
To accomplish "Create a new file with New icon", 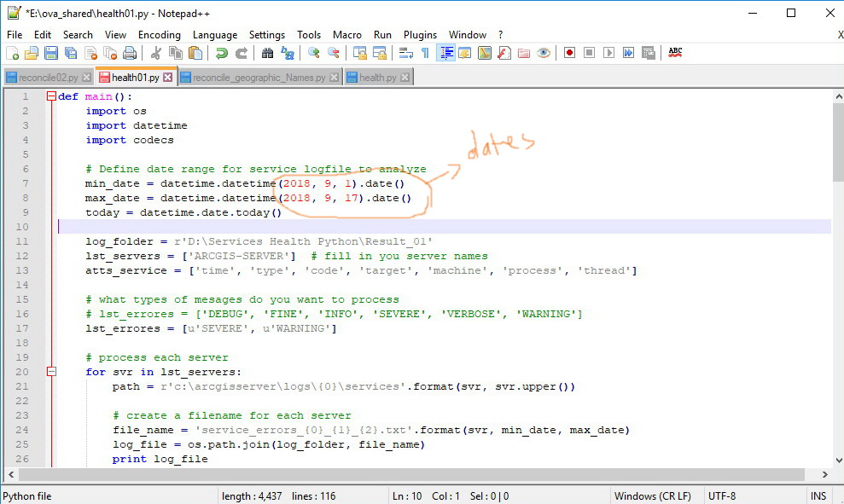I will pyautogui.click(x=13, y=53).
